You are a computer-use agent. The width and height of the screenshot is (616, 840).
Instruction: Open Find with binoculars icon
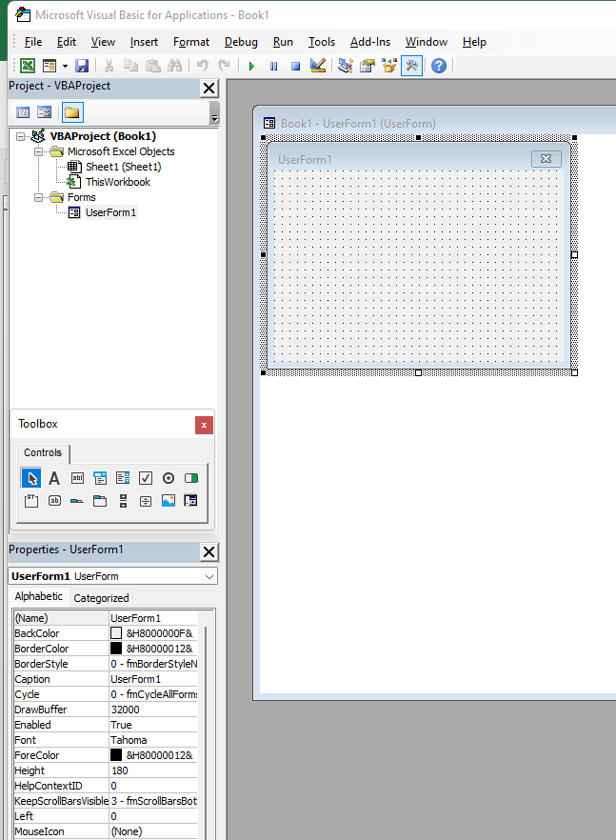(x=174, y=66)
